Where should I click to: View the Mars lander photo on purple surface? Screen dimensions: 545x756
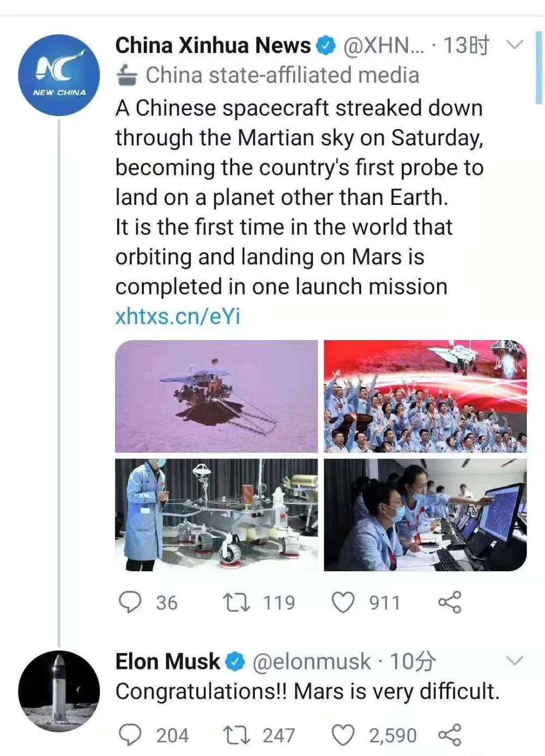pos(216,396)
